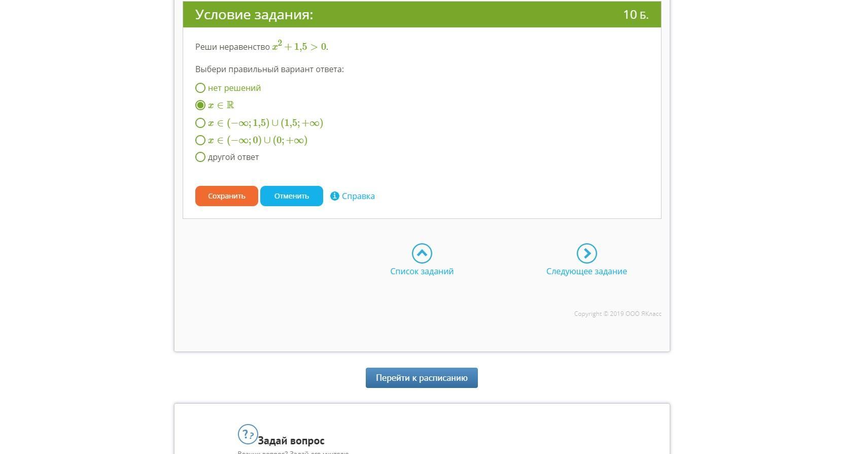The height and width of the screenshot is (454, 868).
Task: Click the info icon beside Справка
Action: coord(334,196)
